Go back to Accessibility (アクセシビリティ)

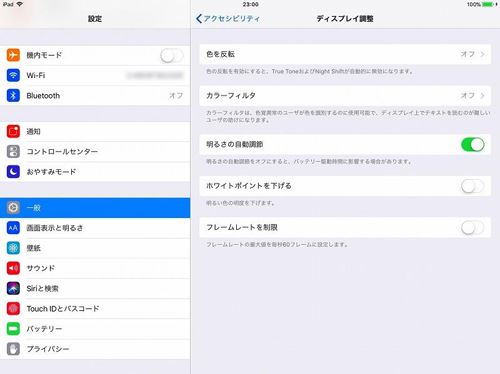click(228, 19)
